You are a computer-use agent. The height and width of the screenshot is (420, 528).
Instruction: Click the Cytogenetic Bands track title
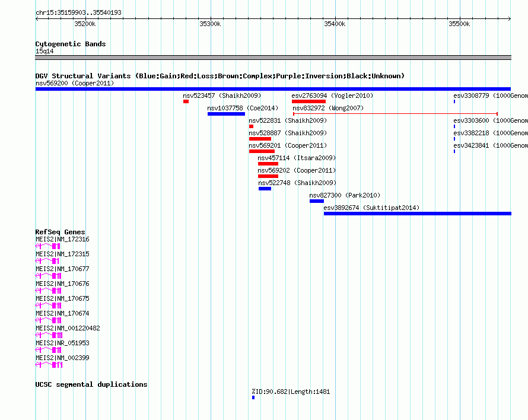point(71,44)
